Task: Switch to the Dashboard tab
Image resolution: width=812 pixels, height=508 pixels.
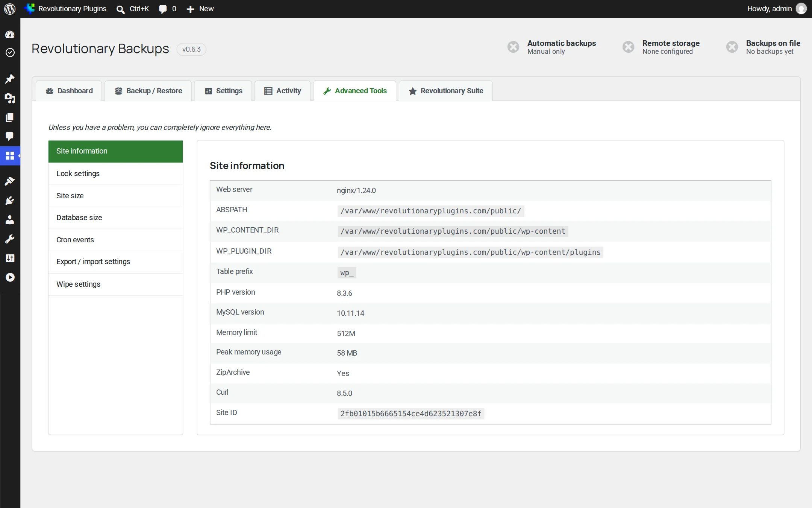Action: coord(69,91)
